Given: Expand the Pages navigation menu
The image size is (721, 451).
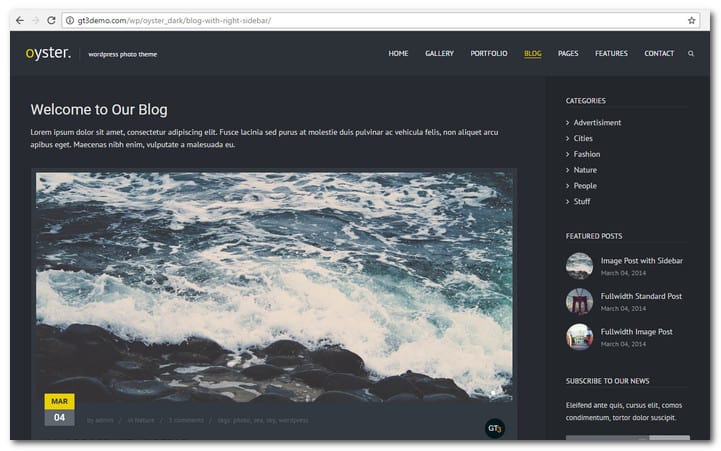Looking at the screenshot, I should click(x=568, y=54).
